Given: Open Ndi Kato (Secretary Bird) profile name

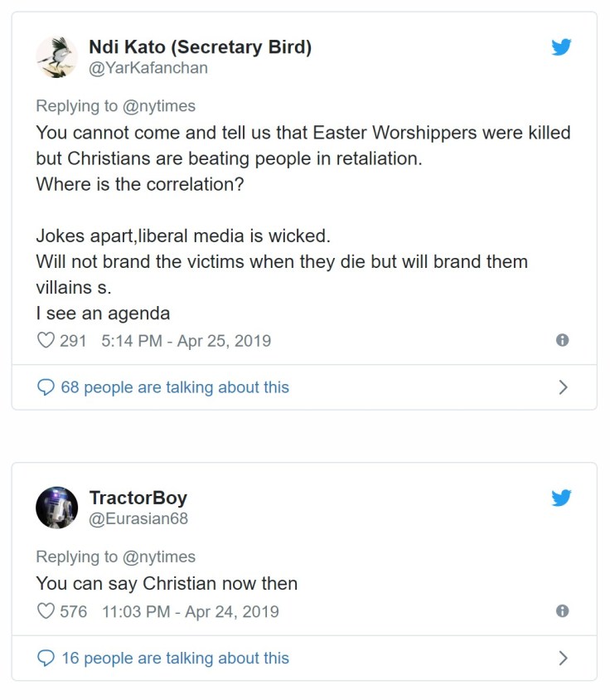Looking at the screenshot, I should [x=200, y=46].
